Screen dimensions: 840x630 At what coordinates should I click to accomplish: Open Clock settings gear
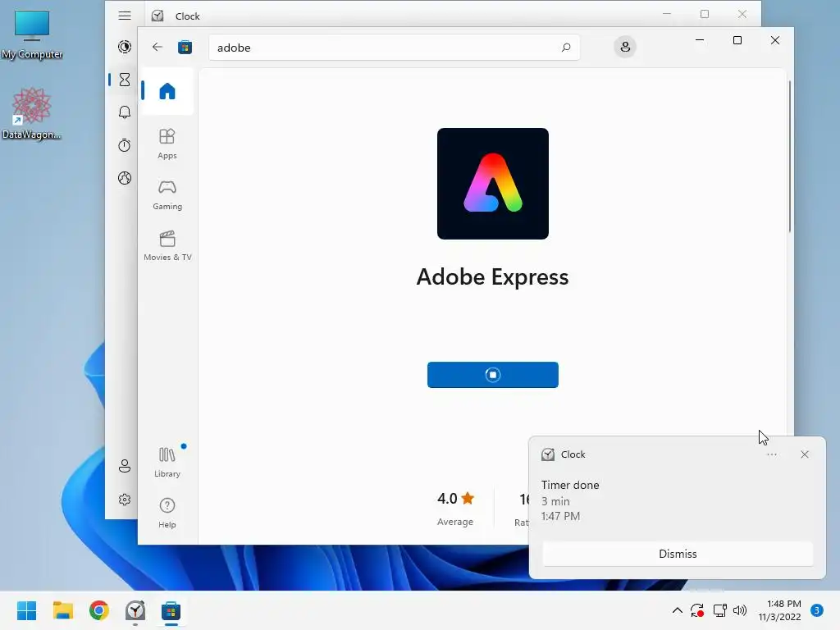125,500
